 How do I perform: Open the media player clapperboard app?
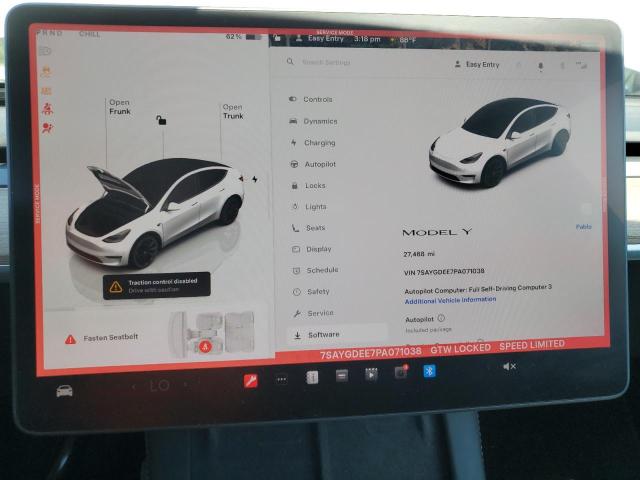(371, 374)
